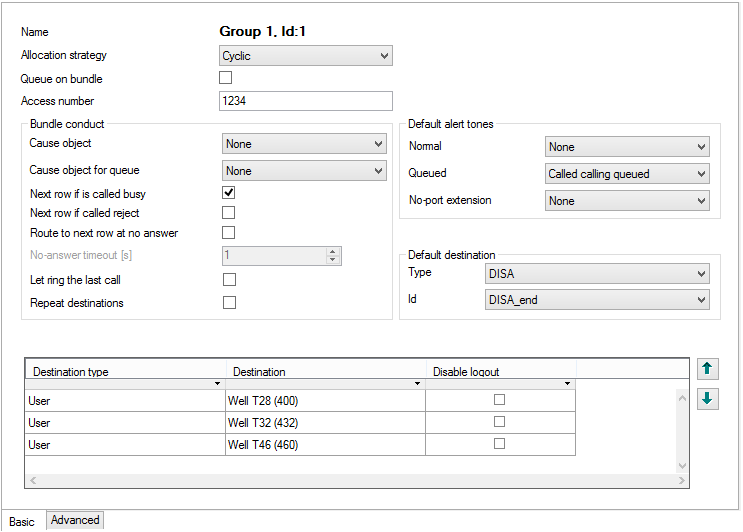The image size is (743, 532).
Task: Click the Group 1, Id:1 name text
Action: tap(263, 31)
